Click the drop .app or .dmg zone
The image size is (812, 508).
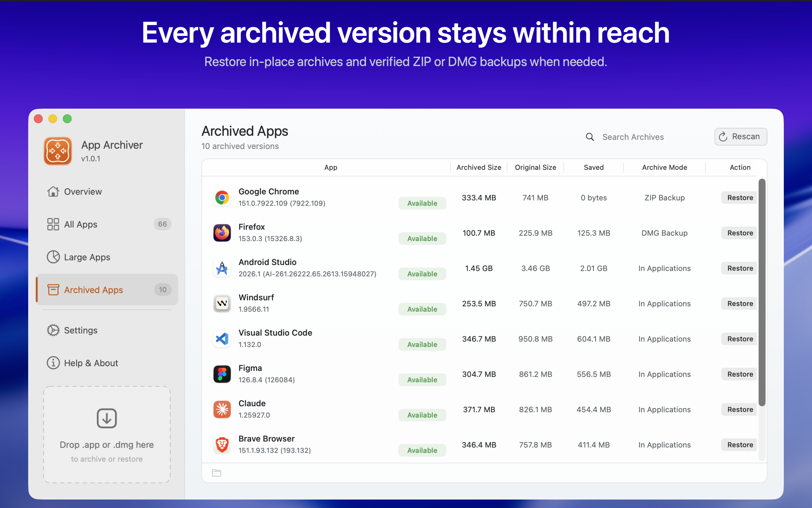coord(107,434)
